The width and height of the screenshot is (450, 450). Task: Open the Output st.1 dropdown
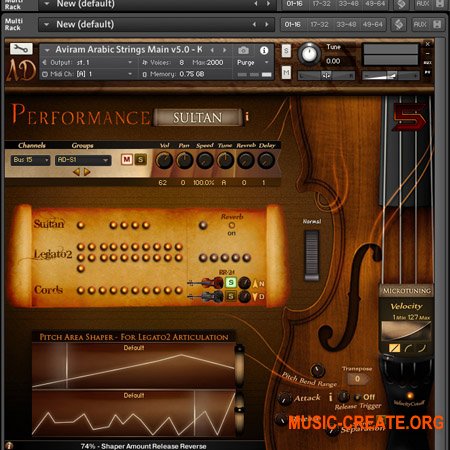pyautogui.click(x=88, y=63)
